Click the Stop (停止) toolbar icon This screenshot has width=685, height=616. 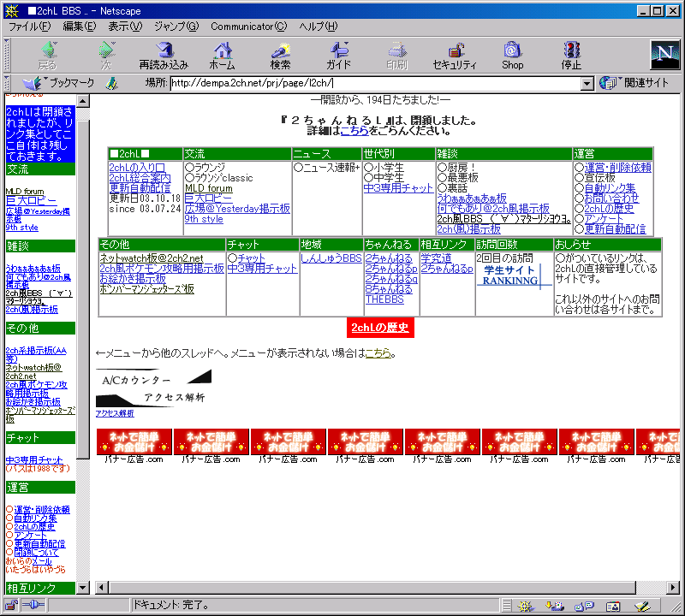coord(571,55)
